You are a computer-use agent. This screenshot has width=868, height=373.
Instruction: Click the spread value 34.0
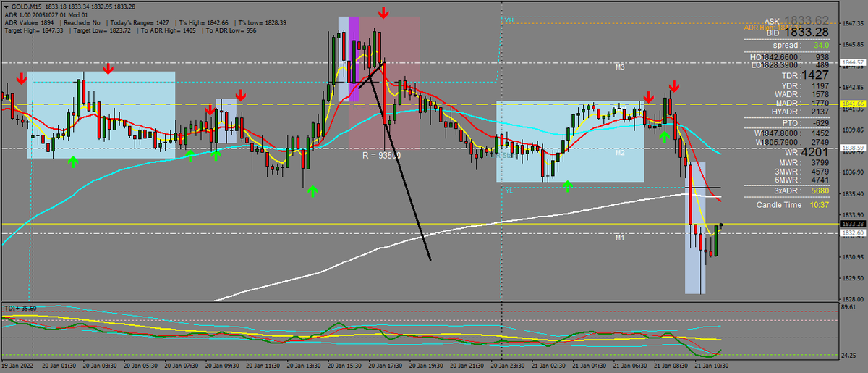click(820, 45)
